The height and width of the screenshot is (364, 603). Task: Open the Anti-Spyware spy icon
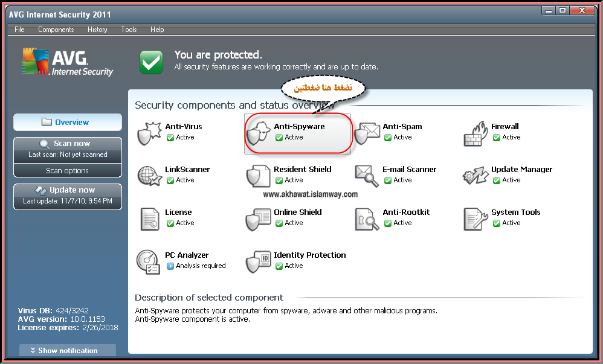tap(259, 133)
